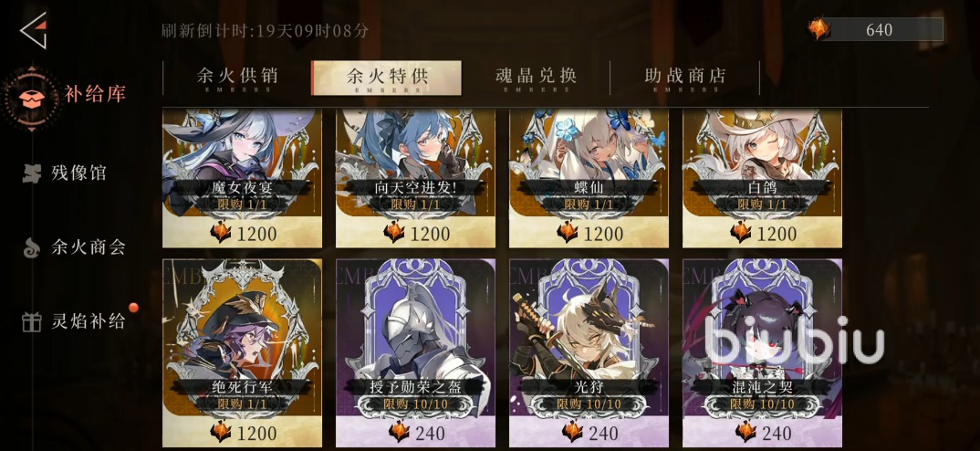Image resolution: width=980 pixels, height=451 pixels.
Task: Buy 向天空进发! for 1200
Action: point(415,234)
